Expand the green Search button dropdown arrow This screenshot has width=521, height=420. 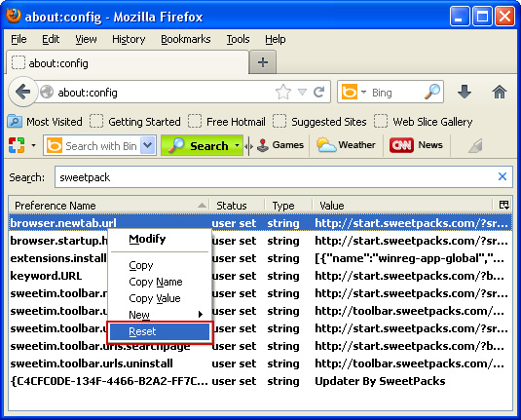click(237, 145)
